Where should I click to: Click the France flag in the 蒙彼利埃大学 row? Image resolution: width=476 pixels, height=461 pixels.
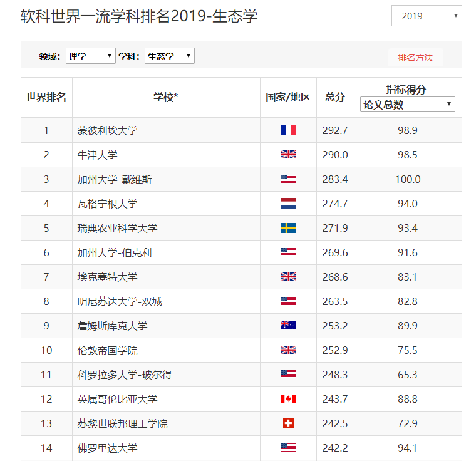tap(288, 130)
